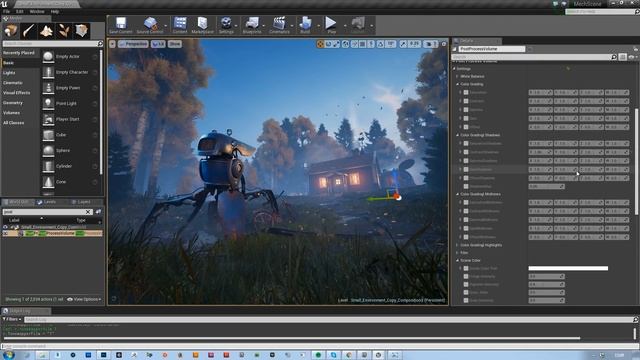Enable the Gamma checkbox under Color Grading
Image resolution: width=640 pixels, height=360 pixels.
[466, 110]
